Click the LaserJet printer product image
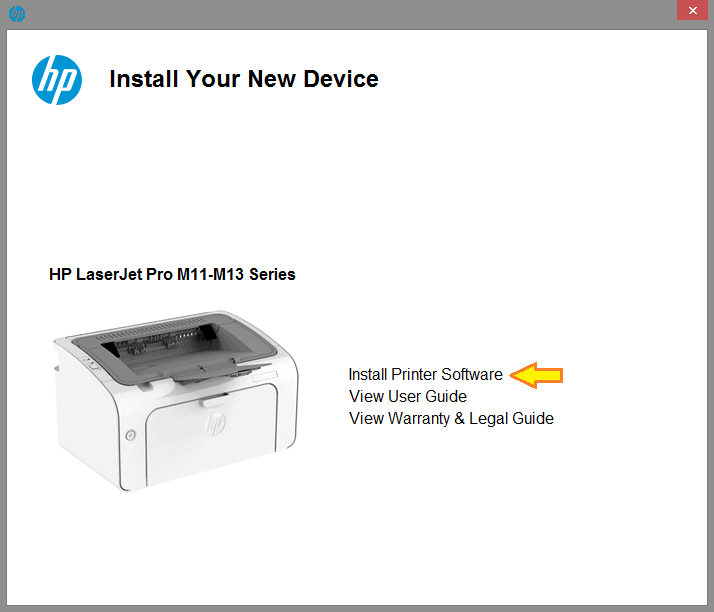Screen dimensions: 714x612 click(175, 401)
